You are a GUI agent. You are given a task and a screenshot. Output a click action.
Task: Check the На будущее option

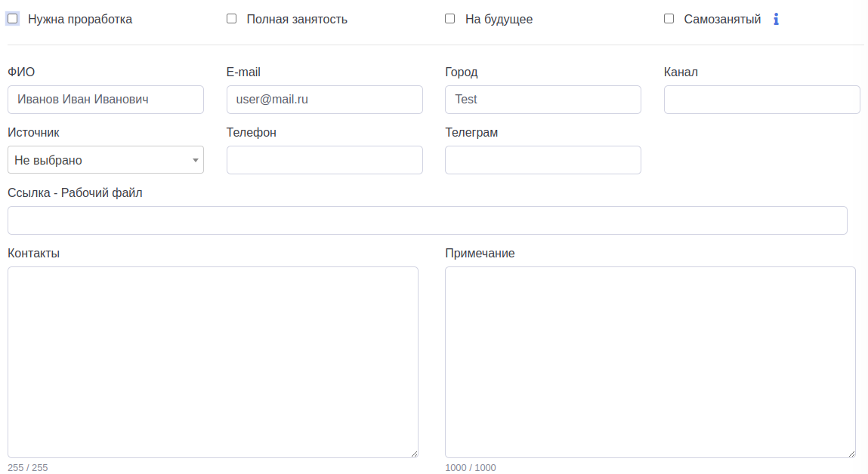click(450, 19)
